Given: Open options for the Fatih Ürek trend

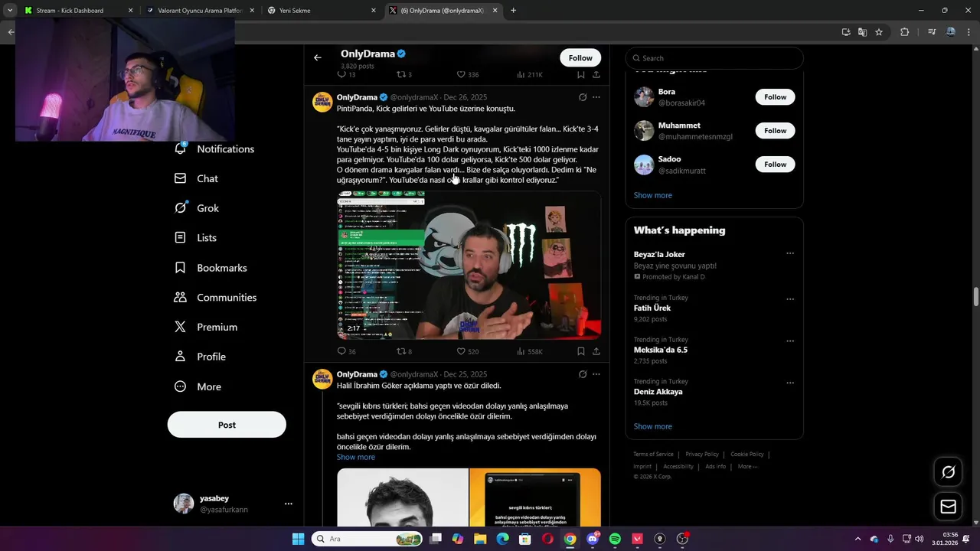Looking at the screenshot, I should [x=790, y=299].
